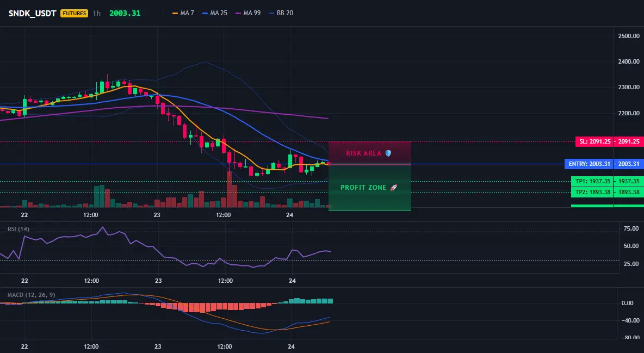
Task: Click the FUTURES badge
Action: [x=75, y=13]
